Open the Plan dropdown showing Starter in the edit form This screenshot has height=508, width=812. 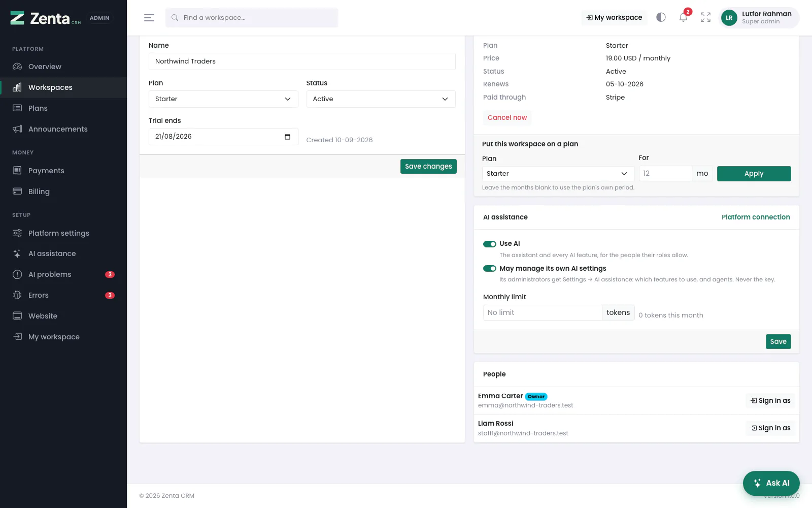223,99
